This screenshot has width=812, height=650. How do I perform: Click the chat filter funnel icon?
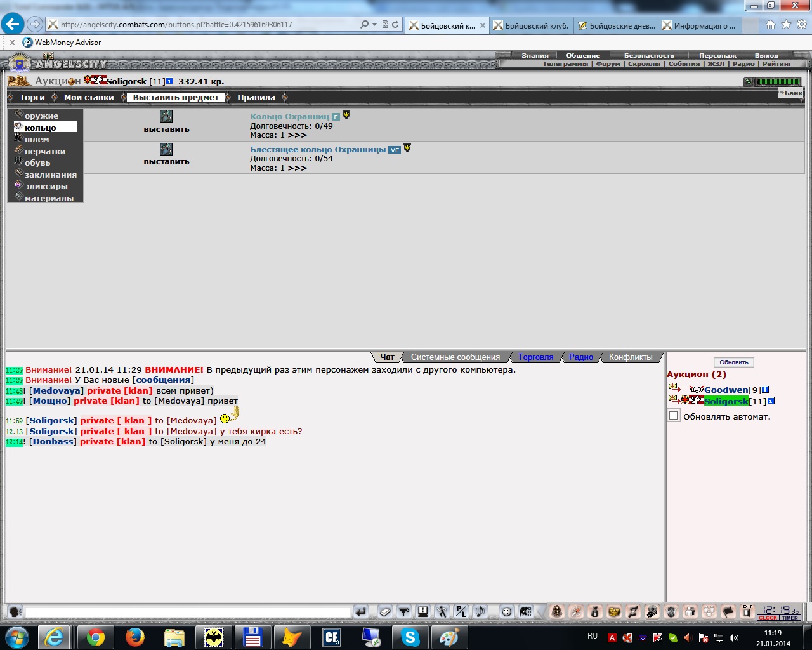coord(404,612)
